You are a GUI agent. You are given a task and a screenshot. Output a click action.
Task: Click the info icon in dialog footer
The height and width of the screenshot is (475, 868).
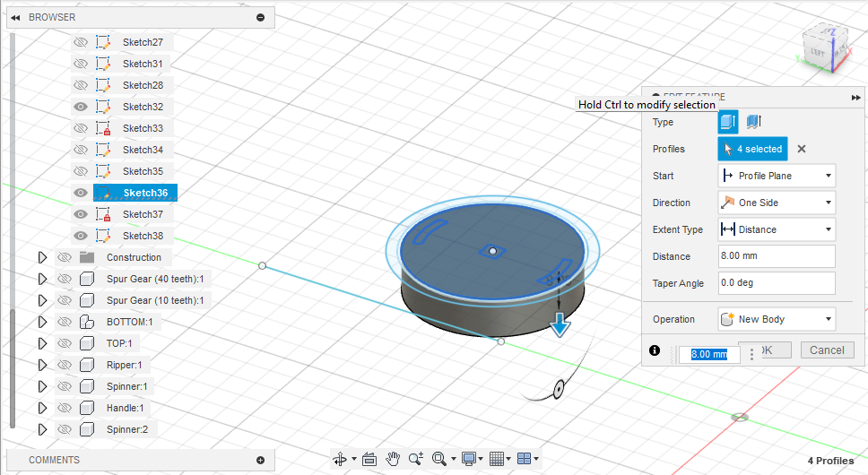(655, 350)
